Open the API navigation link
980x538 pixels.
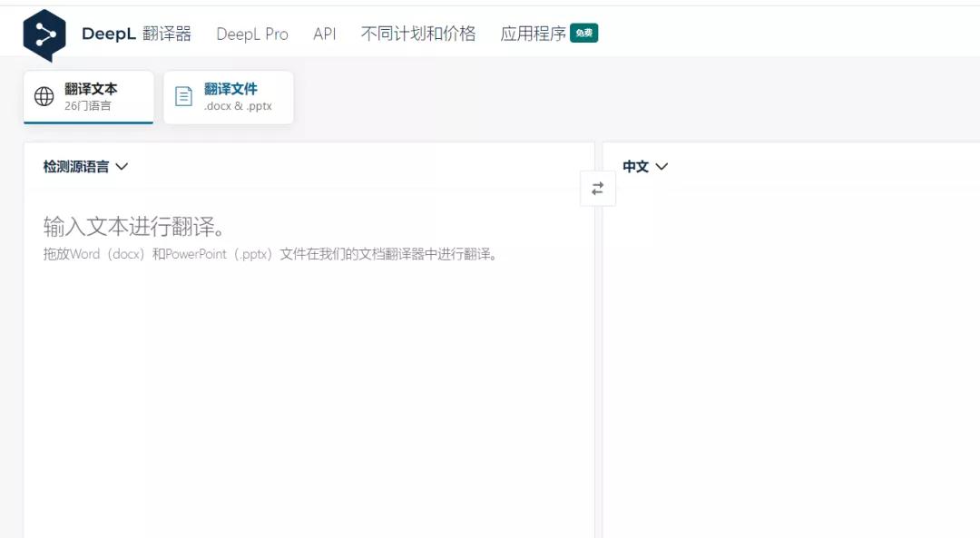point(324,34)
